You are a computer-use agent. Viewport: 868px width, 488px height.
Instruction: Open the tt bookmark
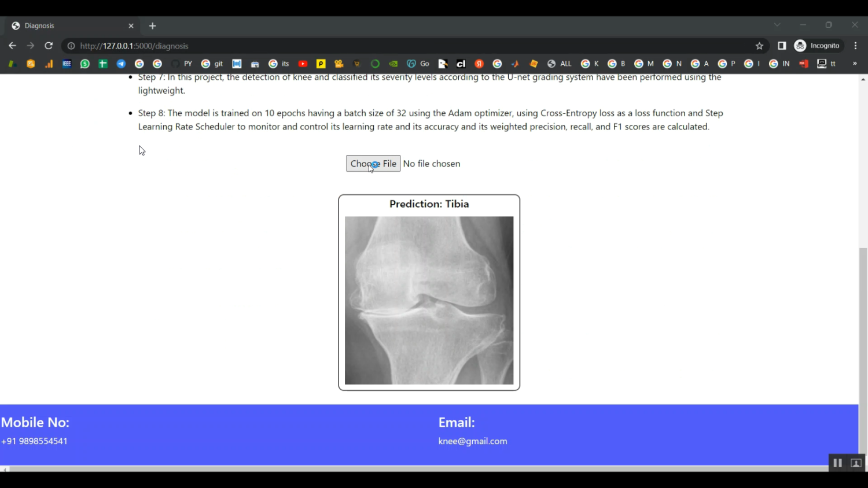coord(826,64)
